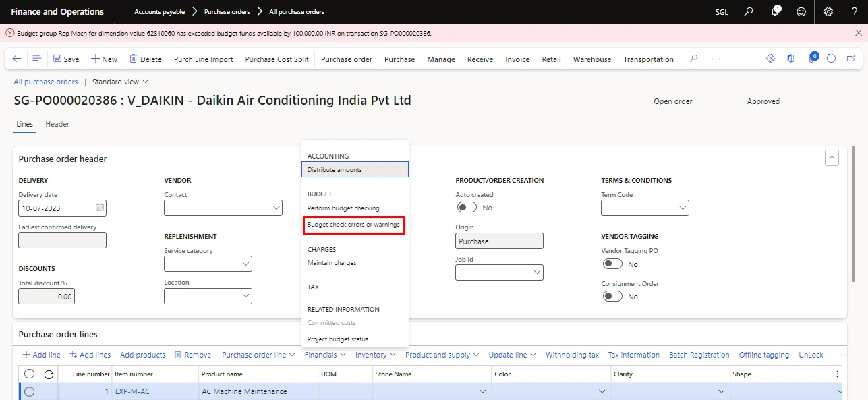Click Purchase Cost Split button
The image size is (868, 400).
[277, 59]
